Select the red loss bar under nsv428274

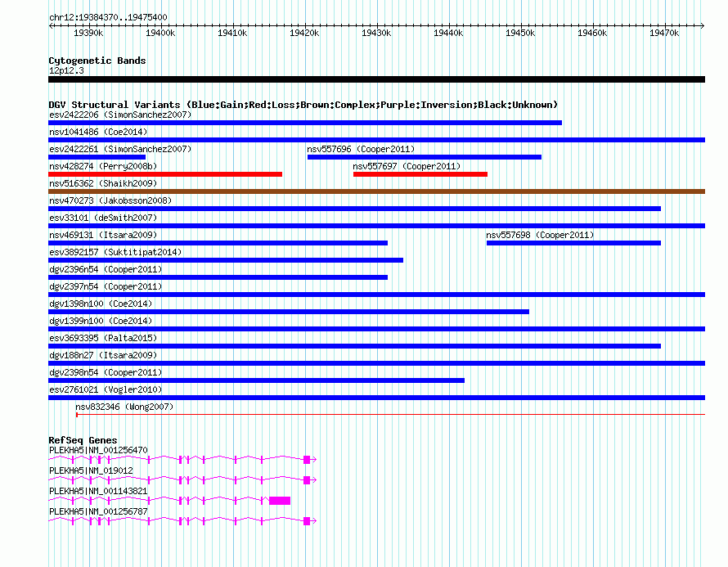point(165,174)
